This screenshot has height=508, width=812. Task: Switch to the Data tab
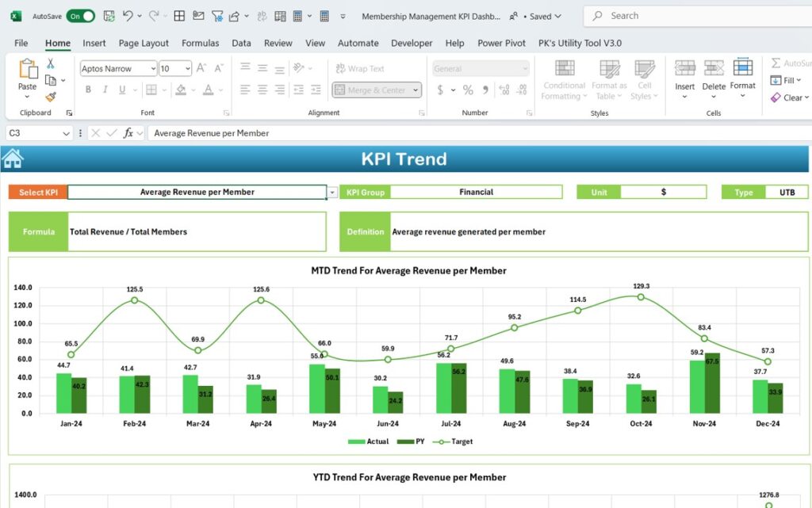pyautogui.click(x=241, y=43)
